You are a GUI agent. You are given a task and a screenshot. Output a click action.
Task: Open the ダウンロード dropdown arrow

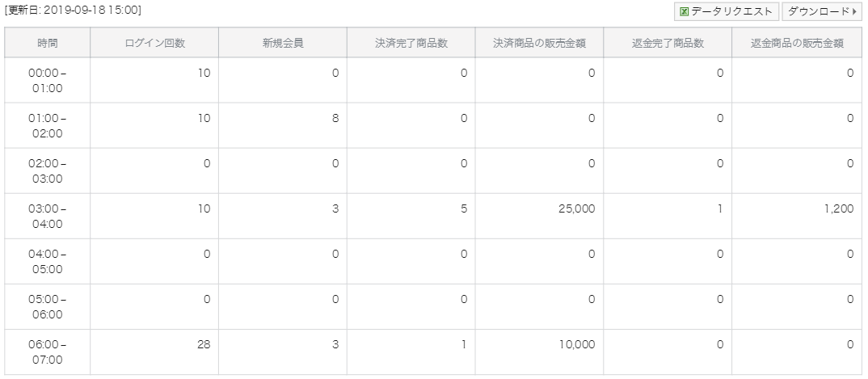pos(855,11)
